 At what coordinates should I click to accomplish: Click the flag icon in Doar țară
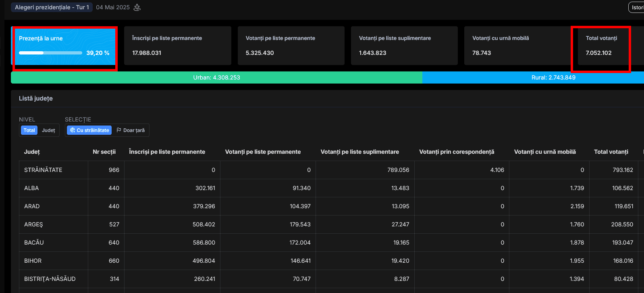click(119, 130)
